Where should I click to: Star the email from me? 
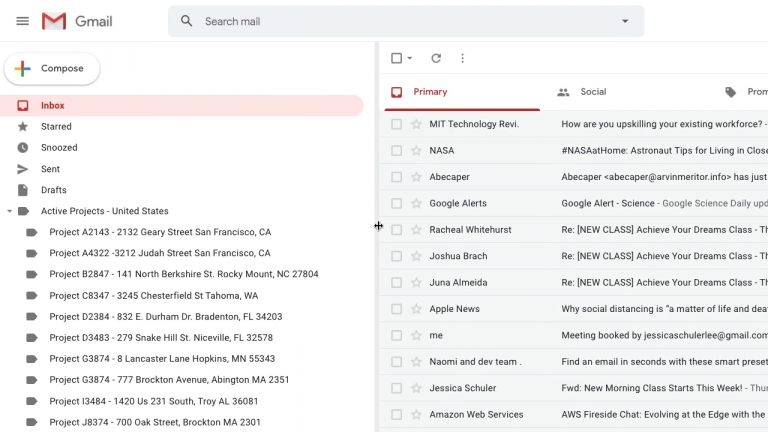pos(416,336)
